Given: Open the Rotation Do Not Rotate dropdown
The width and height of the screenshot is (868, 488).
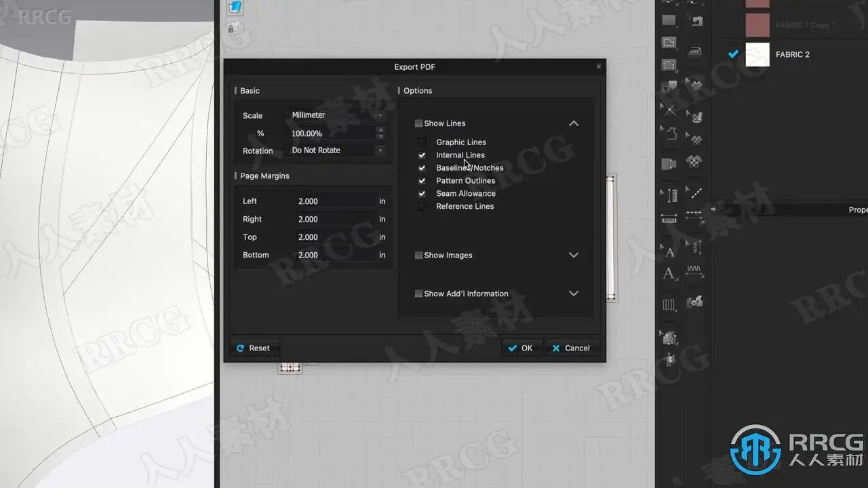Looking at the screenshot, I should tap(337, 150).
